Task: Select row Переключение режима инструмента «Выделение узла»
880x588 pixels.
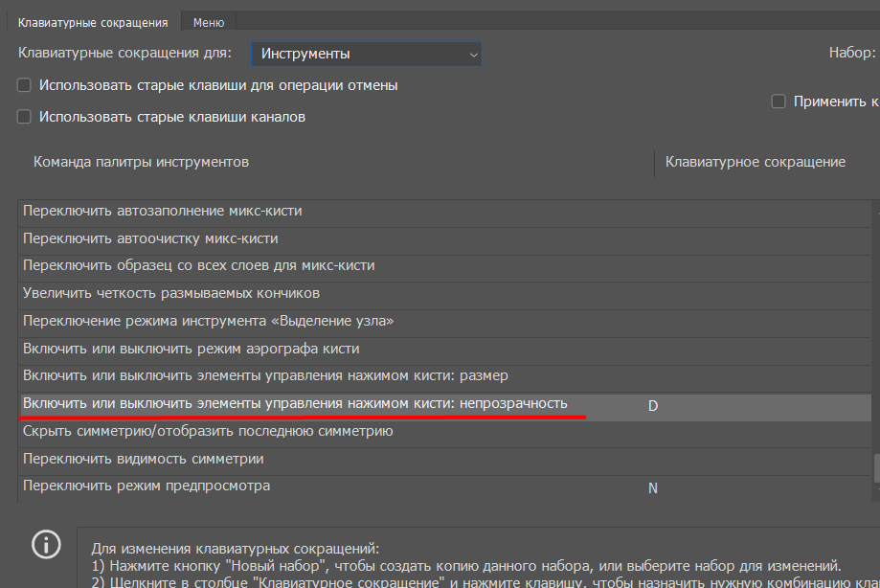Action: (444, 323)
